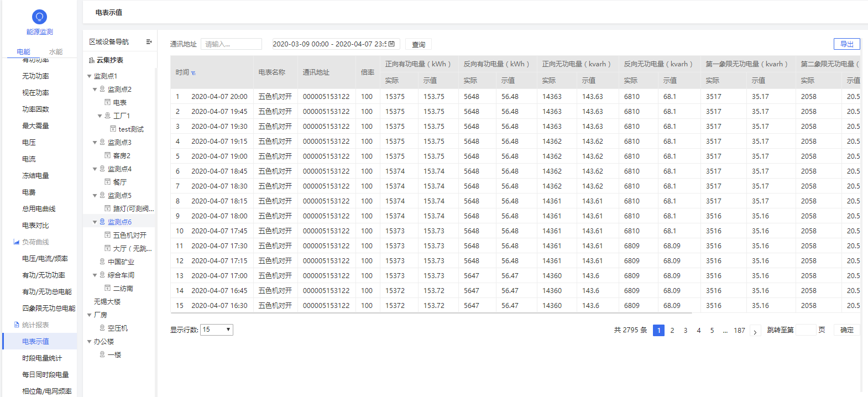Click meter icon beside 大厅 node
The image size is (868, 397).
(x=108, y=248)
